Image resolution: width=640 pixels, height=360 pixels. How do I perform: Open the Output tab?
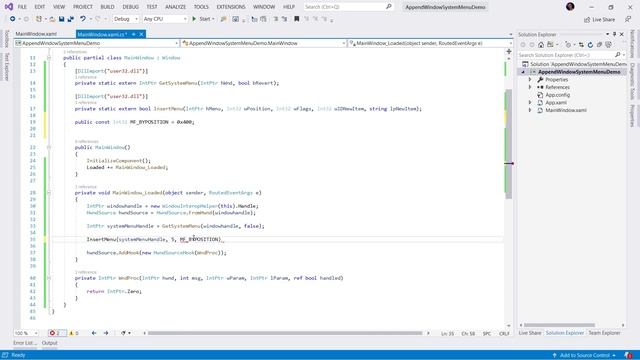click(49, 343)
